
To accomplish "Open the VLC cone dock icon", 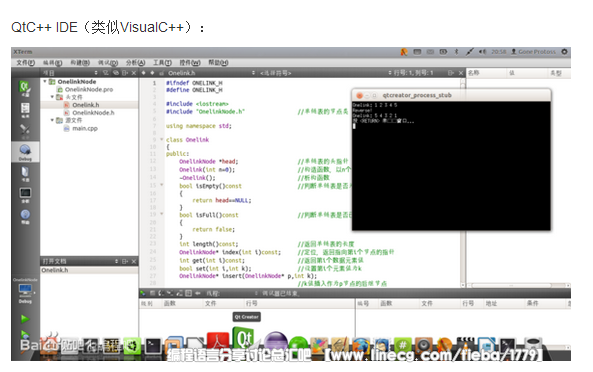I will (466, 345).
